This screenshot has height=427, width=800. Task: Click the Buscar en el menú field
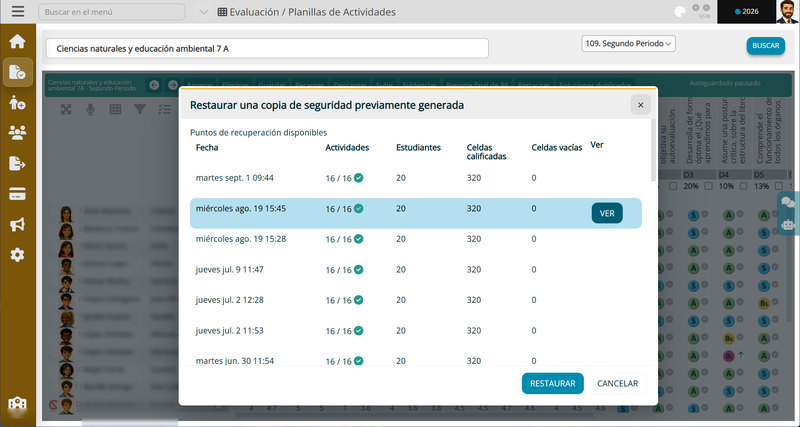click(112, 12)
